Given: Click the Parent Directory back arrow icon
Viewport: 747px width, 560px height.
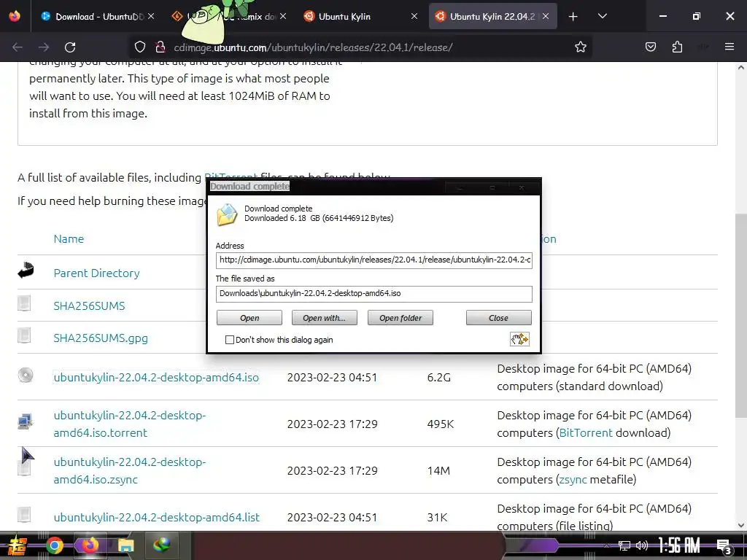Looking at the screenshot, I should point(26,271).
